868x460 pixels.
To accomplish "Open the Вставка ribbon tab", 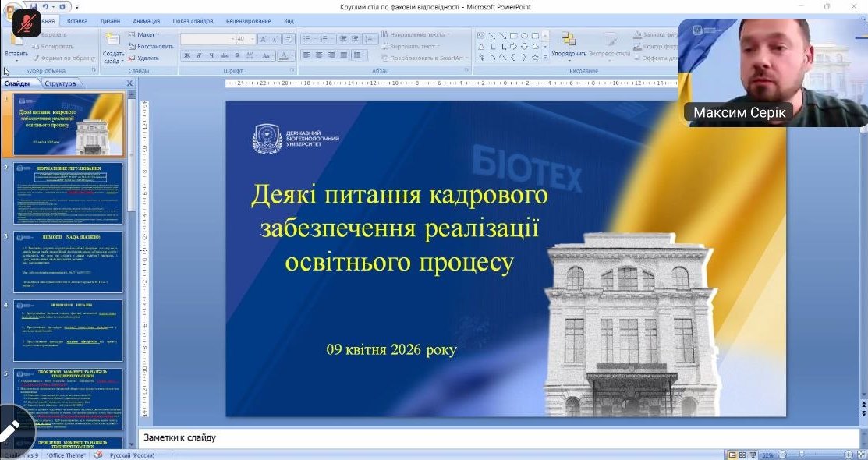I will coord(77,21).
